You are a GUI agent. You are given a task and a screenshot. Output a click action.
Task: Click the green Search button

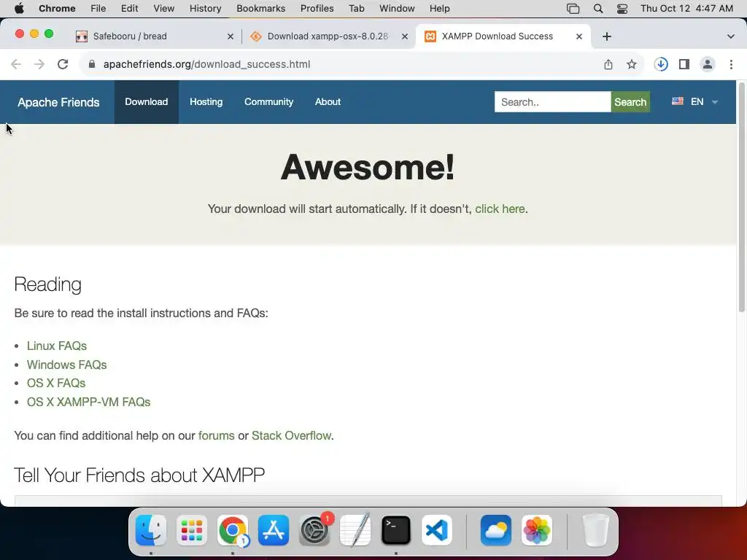point(630,102)
